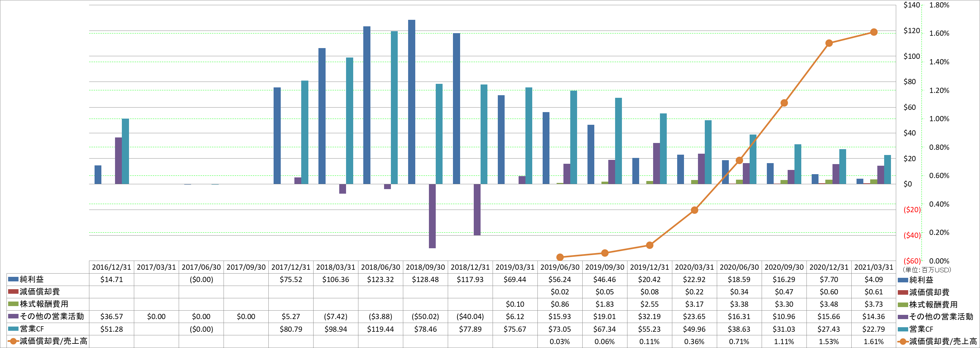Image resolution: width=980 pixels, height=348 pixels.
Task: Select the 2017/09/30 column header
Action: pos(246,267)
